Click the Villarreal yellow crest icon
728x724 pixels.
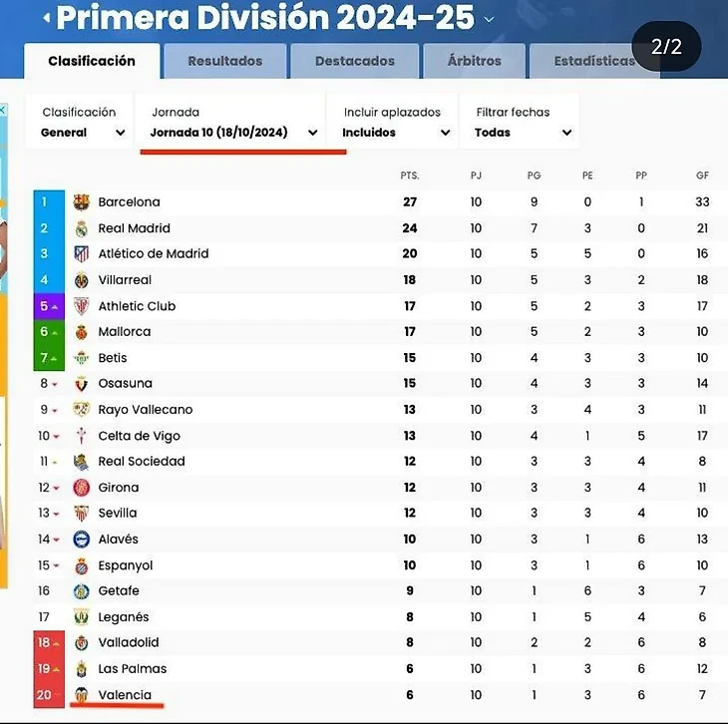point(82,280)
